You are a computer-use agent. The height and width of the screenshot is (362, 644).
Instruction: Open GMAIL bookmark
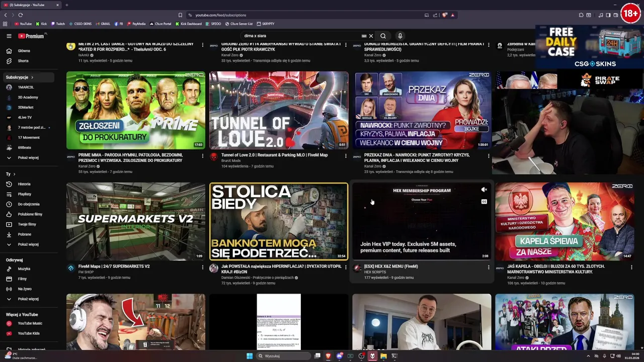103,24
